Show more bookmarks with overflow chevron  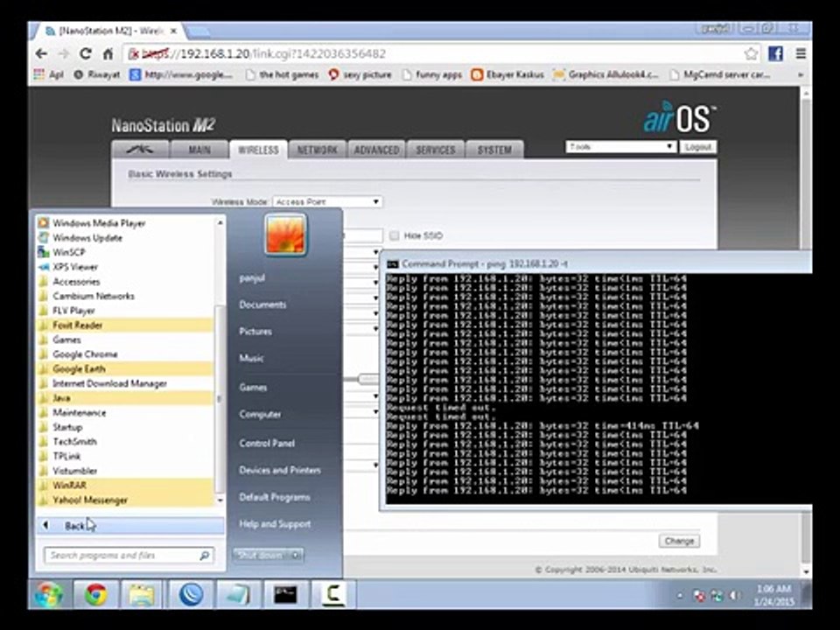(801, 74)
